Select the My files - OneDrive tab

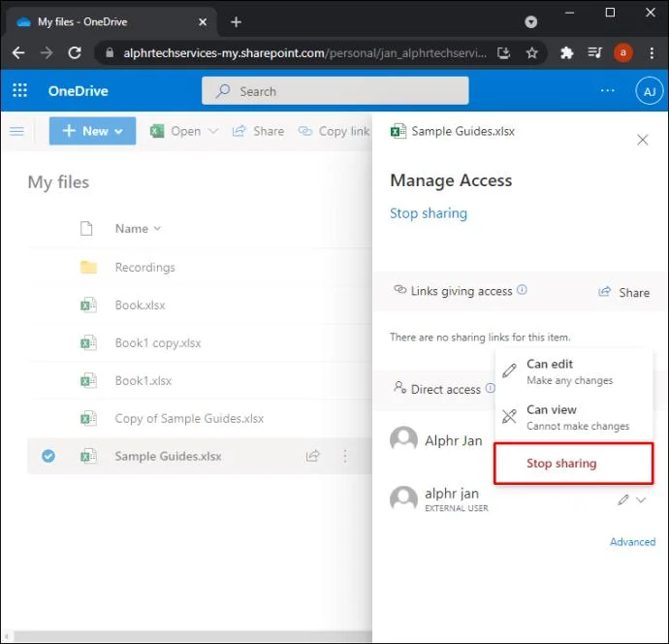click(111, 21)
